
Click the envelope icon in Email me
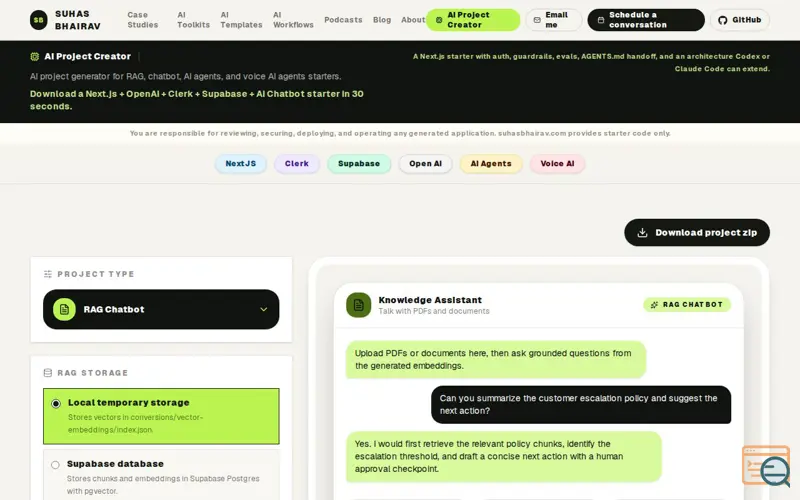[537, 20]
